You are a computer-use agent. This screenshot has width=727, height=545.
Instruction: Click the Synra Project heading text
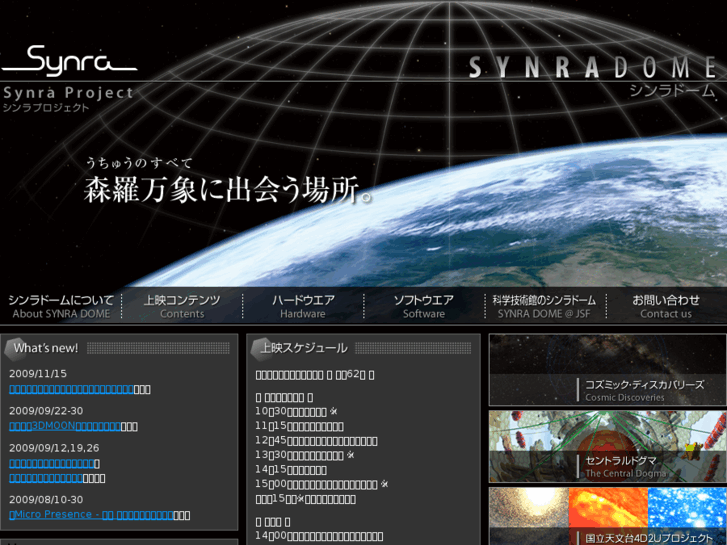pyautogui.click(x=68, y=93)
